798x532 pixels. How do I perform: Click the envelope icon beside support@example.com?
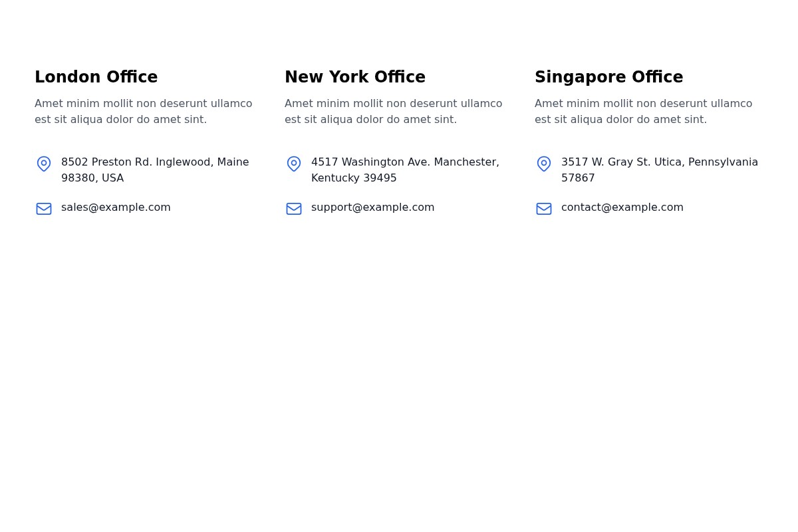(294, 209)
